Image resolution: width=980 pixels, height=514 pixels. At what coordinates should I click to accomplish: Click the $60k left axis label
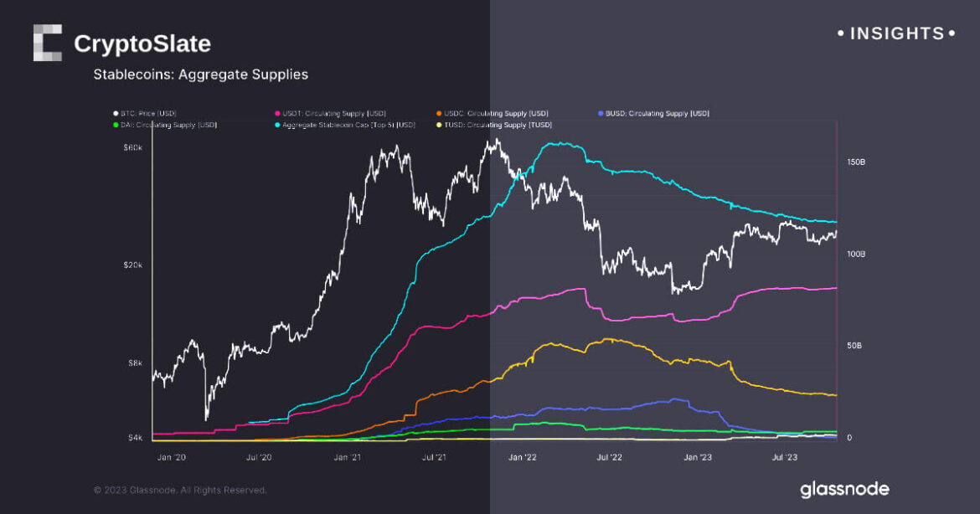tap(132, 148)
